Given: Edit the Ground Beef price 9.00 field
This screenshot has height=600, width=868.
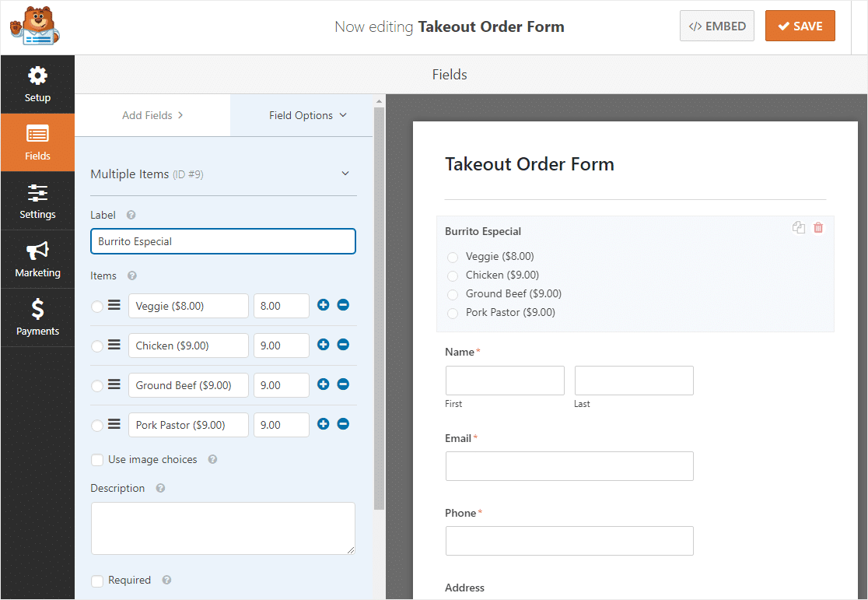Looking at the screenshot, I should [x=282, y=385].
